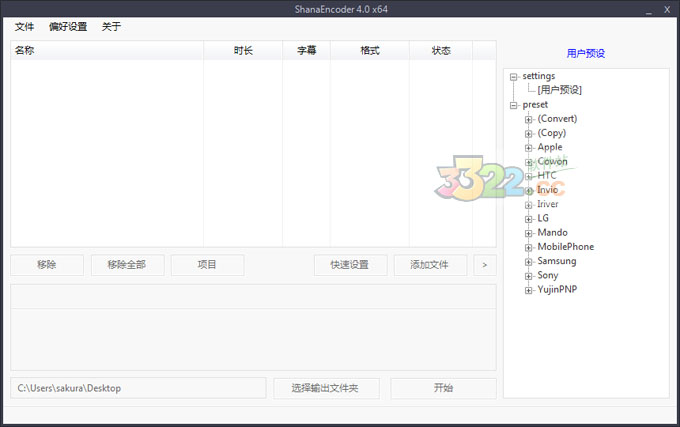Click the 字幕 column header
This screenshot has height=427, width=680.
pos(306,51)
